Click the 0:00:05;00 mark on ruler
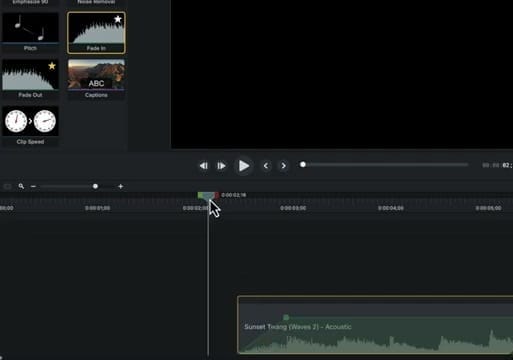The image size is (513, 360). click(x=488, y=208)
